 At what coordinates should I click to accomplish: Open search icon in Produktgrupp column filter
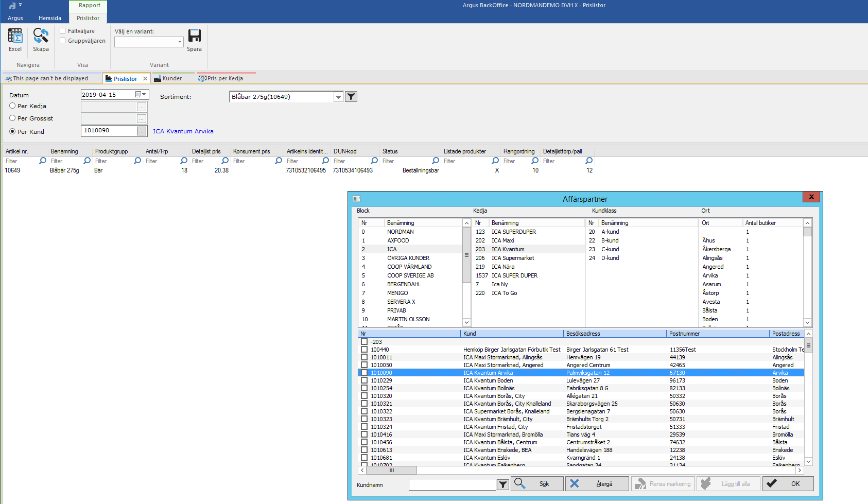tap(137, 161)
